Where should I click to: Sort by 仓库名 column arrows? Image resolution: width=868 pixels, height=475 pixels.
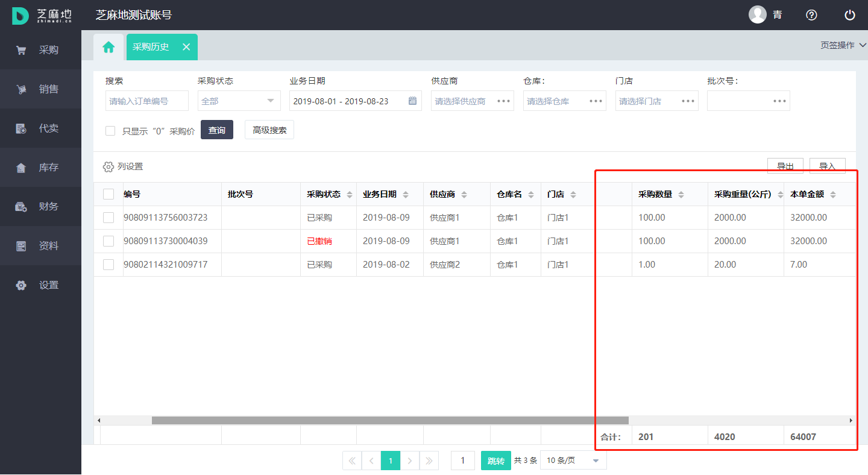(531, 195)
